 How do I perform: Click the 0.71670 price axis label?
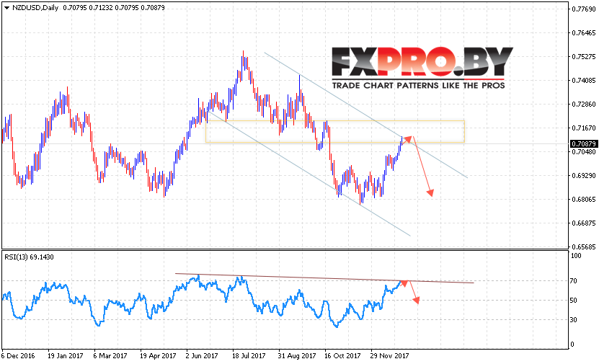(584, 128)
